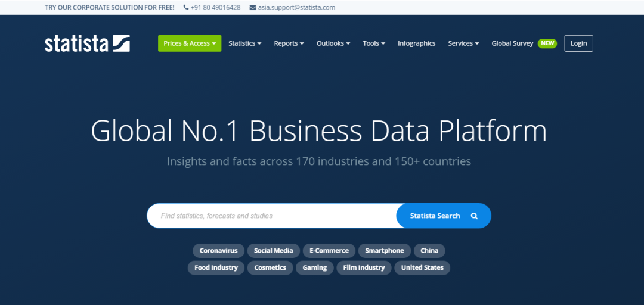Select the E-Commerce topic tag

pos(329,250)
